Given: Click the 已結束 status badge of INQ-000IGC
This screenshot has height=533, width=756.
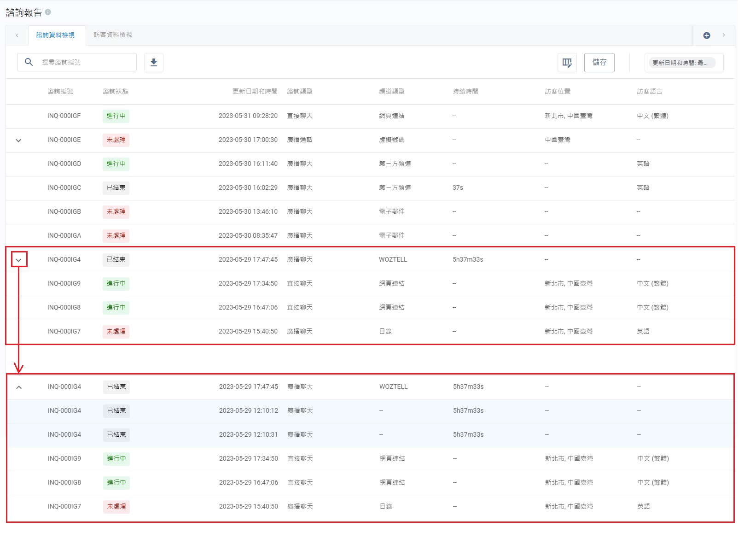Looking at the screenshot, I should (116, 188).
